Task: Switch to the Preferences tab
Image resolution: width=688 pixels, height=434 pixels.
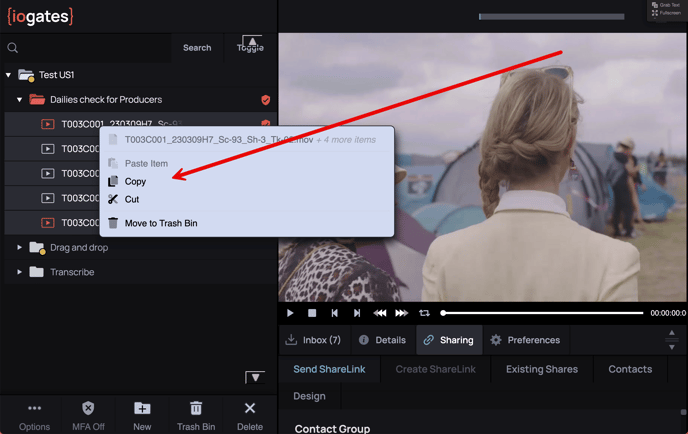Action: tap(524, 340)
